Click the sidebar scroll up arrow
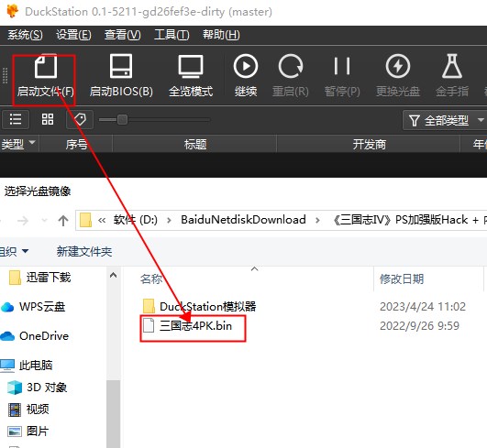487x448 pixels. pos(113,275)
